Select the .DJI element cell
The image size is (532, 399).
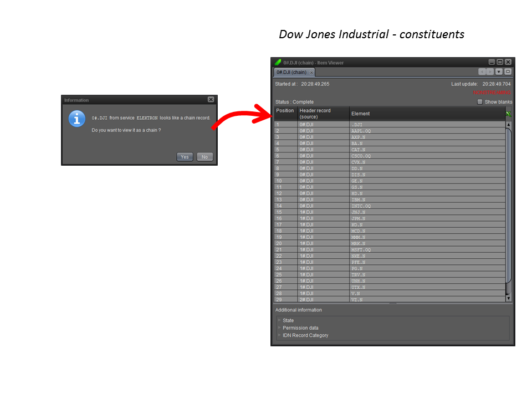click(427, 125)
